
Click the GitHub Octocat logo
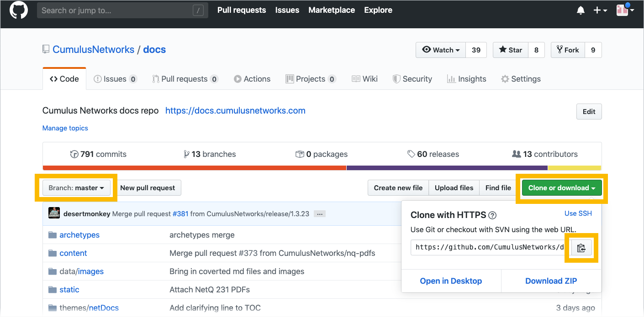tap(19, 10)
